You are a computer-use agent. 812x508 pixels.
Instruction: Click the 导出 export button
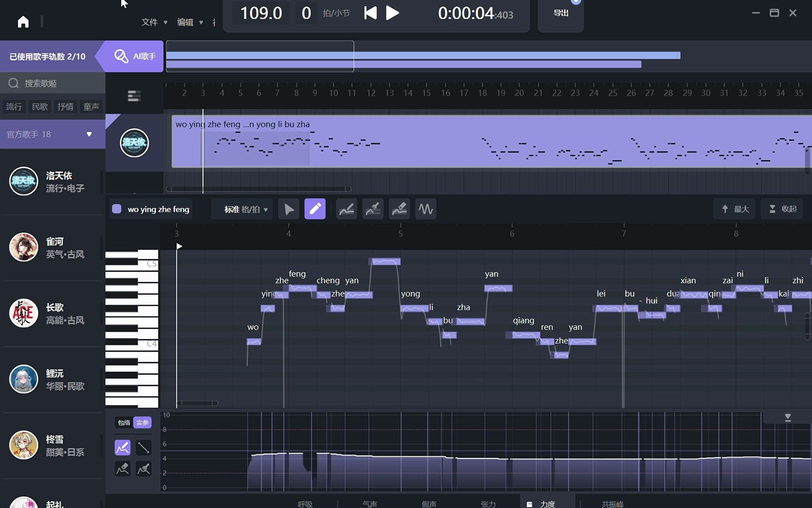coord(561,13)
